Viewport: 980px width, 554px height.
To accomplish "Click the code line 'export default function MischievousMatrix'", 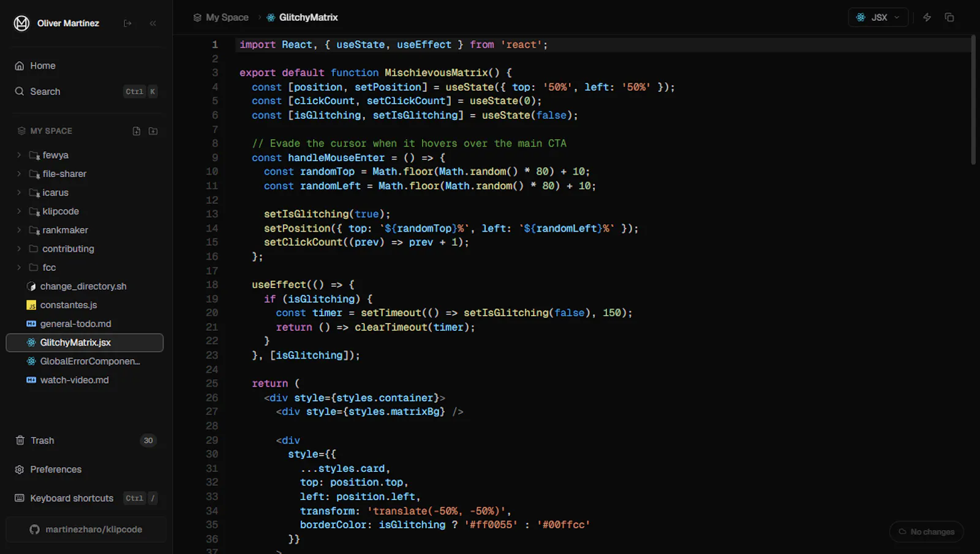I will pyautogui.click(x=375, y=73).
